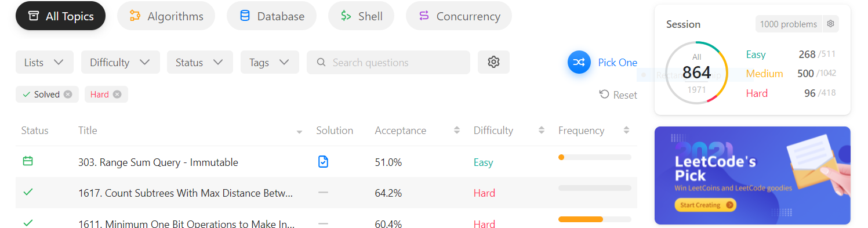Screen dimensions: 868x228
Task: Select the Database topic tab
Action: [x=271, y=16]
